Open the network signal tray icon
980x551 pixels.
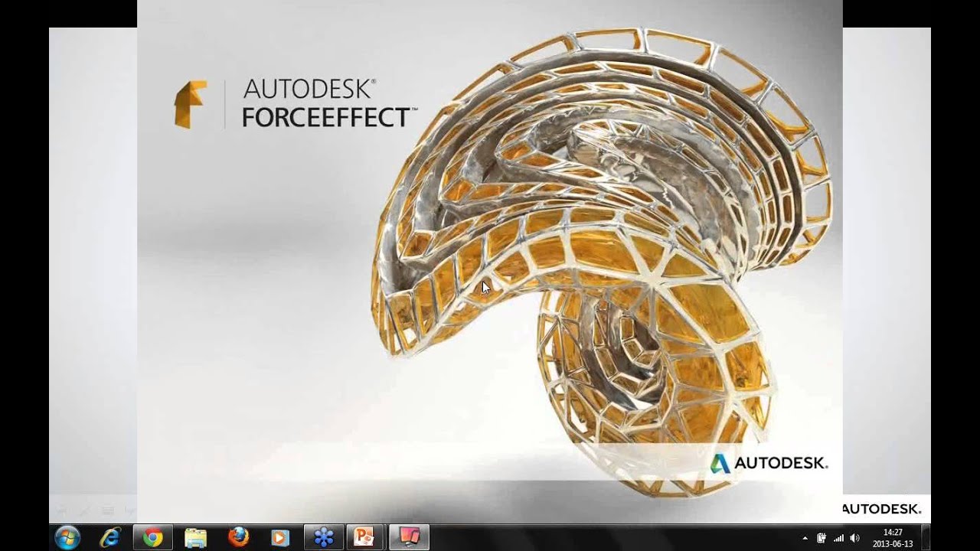838,538
